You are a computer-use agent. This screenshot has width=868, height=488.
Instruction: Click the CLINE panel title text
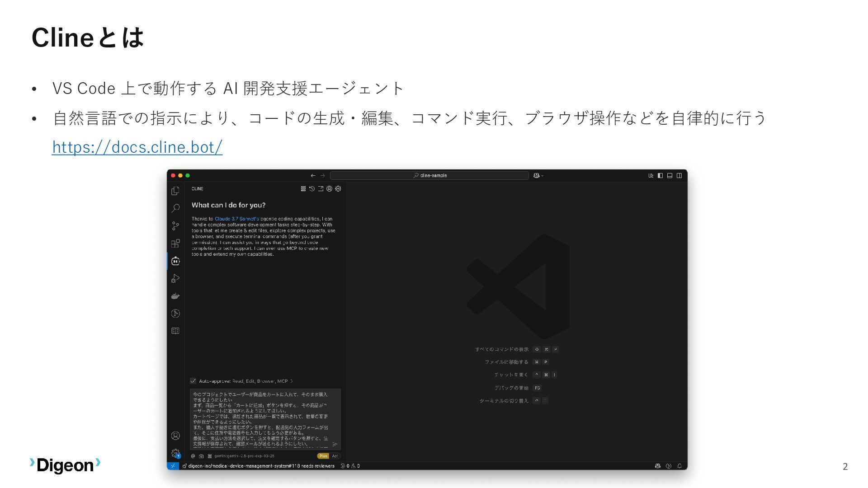197,189
